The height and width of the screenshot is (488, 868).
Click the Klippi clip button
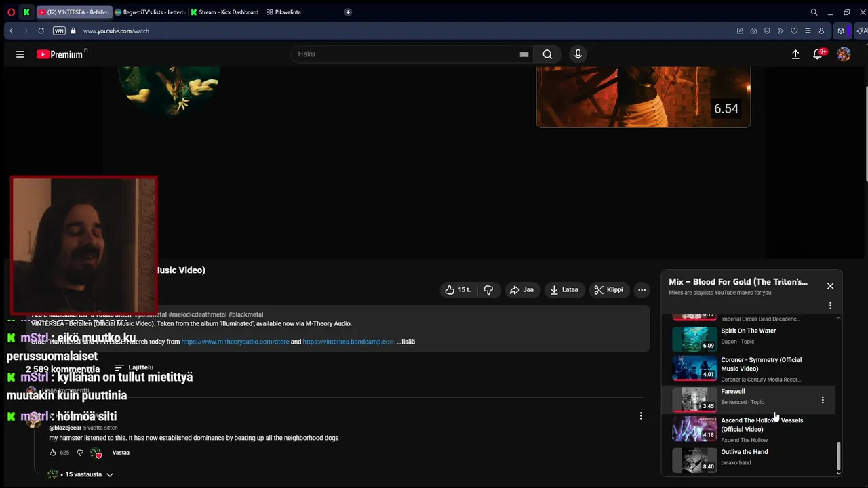(608, 289)
